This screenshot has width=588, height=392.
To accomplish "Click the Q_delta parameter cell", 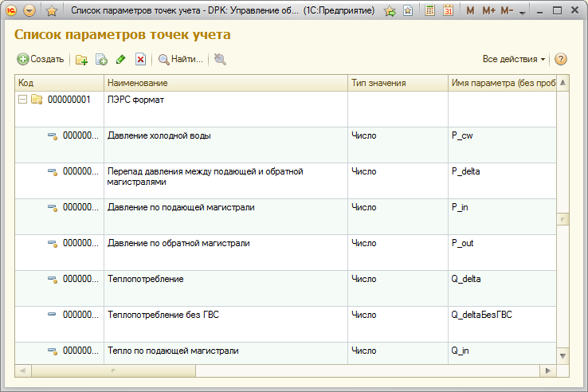I will click(502, 288).
